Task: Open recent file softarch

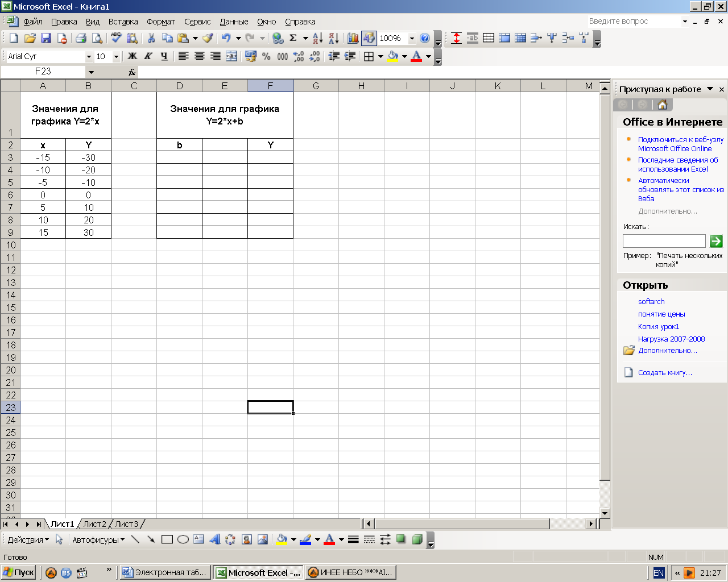Action: pyautogui.click(x=651, y=301)
